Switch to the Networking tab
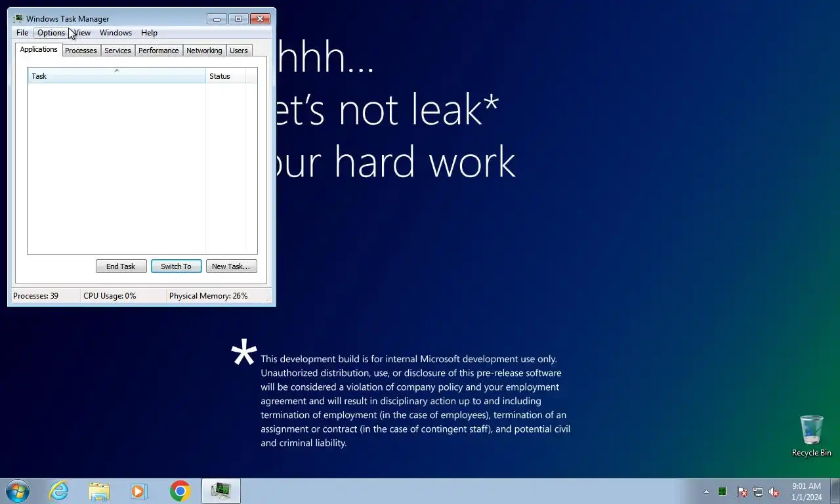The width and height of the screenshot is (840, 504). [x=204, y=51]
